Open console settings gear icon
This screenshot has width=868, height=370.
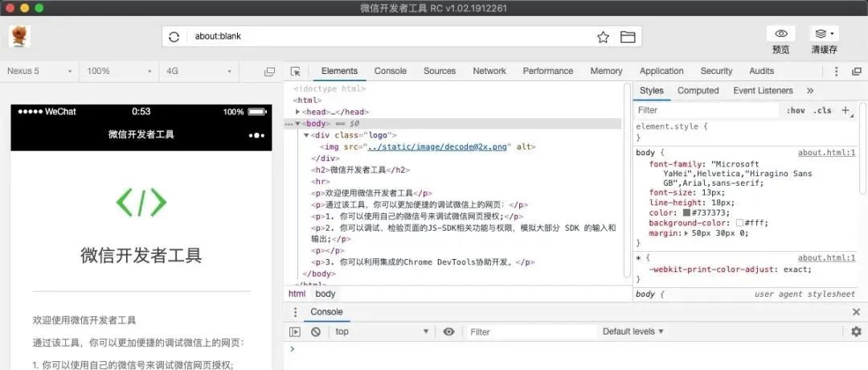pyautogui.click(x=857, y=331)
